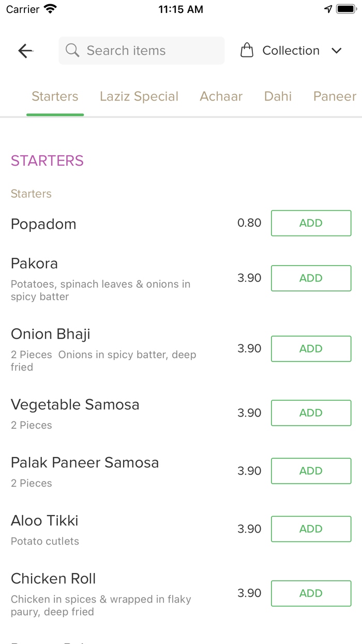Viewport: 362px width, 644px height.
Task: Open the Collection options
Action: 291,50
